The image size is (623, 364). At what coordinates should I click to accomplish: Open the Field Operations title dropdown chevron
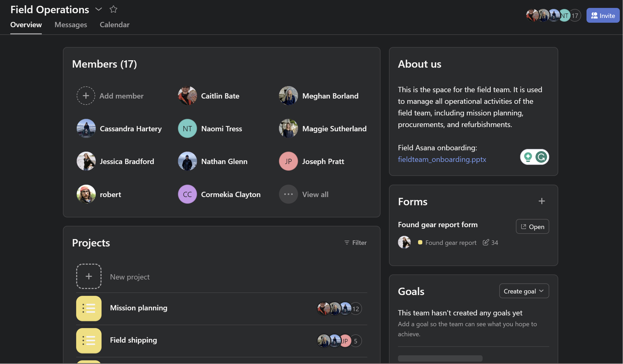(98, 10)
